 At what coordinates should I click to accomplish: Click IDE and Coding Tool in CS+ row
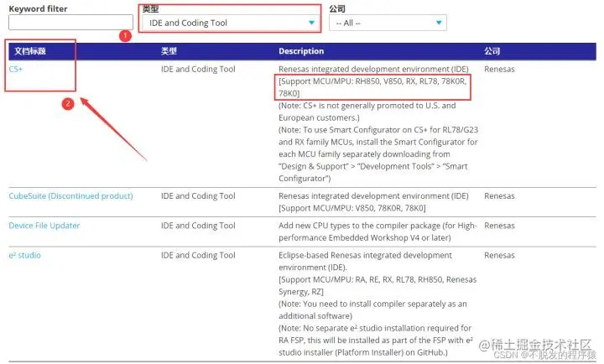tap(198, 69)
